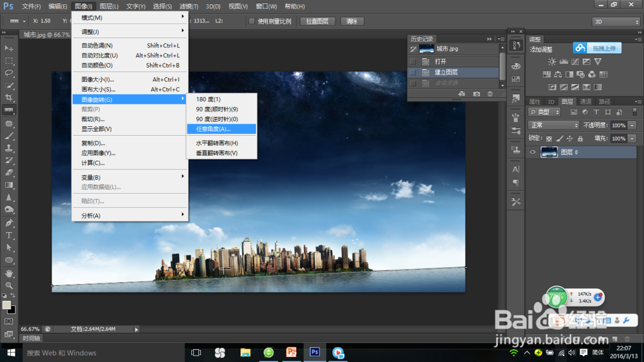Add Color Balance scales adjustment icon
644x362 pixels.
click(x=558, y=74)
